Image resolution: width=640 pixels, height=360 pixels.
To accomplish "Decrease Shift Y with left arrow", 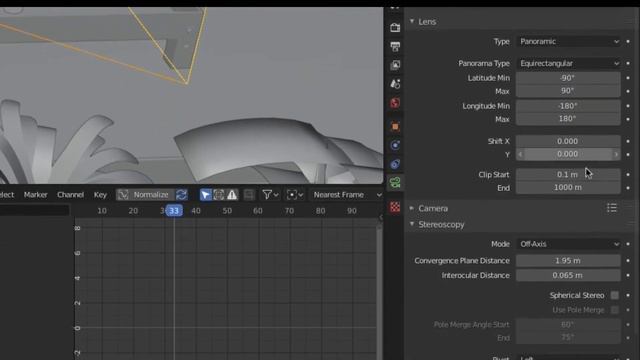I will (x=520, y=154).
